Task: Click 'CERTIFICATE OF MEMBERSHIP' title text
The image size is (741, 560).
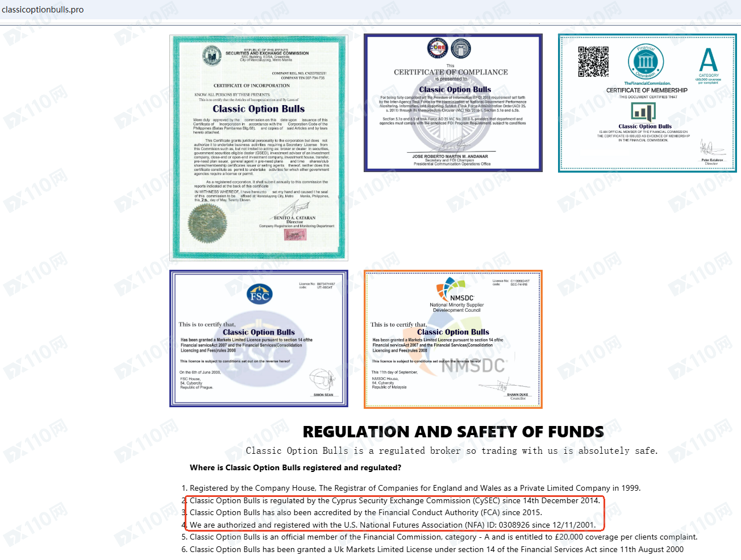Action: click(x=647, y=90)
